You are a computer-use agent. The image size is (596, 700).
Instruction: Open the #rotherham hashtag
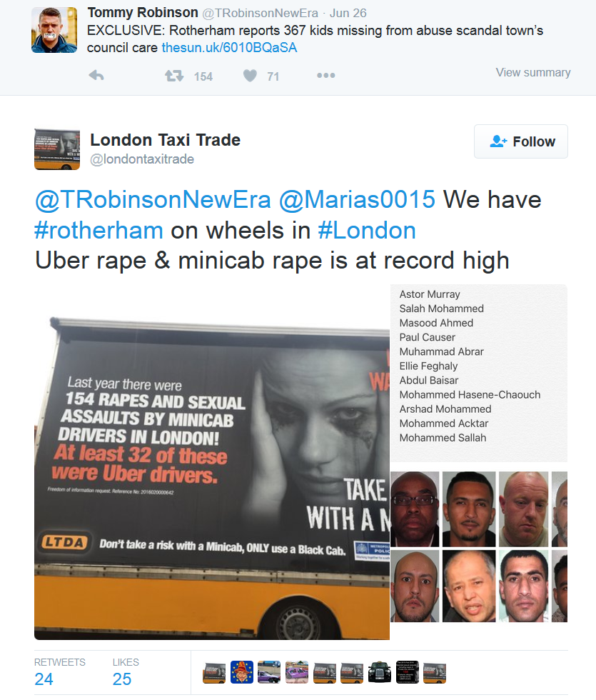pos(99,230)
